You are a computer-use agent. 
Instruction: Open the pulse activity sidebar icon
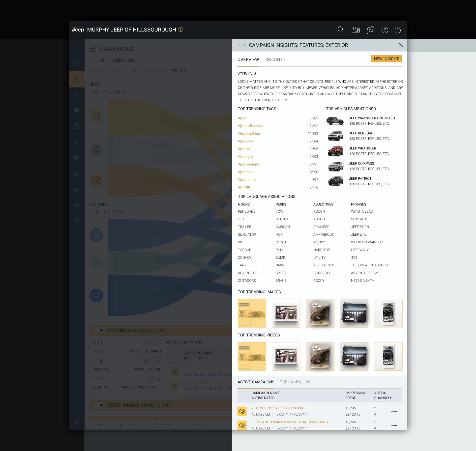pyautogui.click(x=77, y=142)
